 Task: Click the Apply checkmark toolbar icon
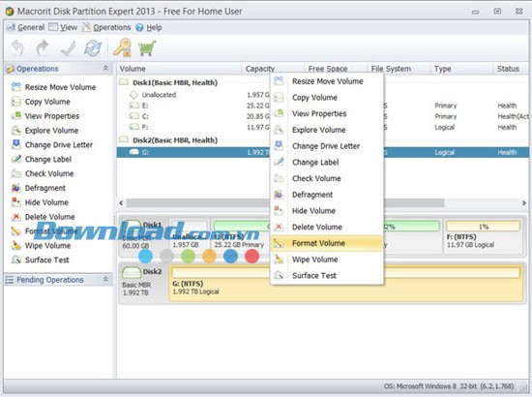(68, 47)
